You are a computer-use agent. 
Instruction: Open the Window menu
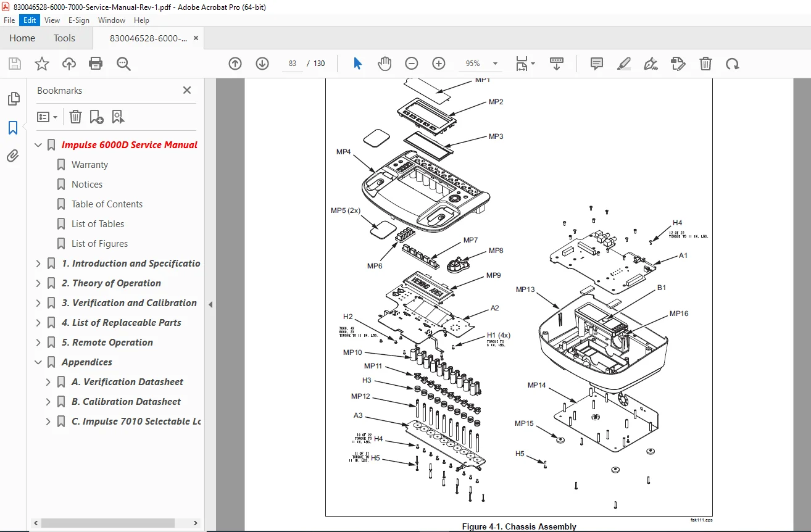tap(112, 20)
